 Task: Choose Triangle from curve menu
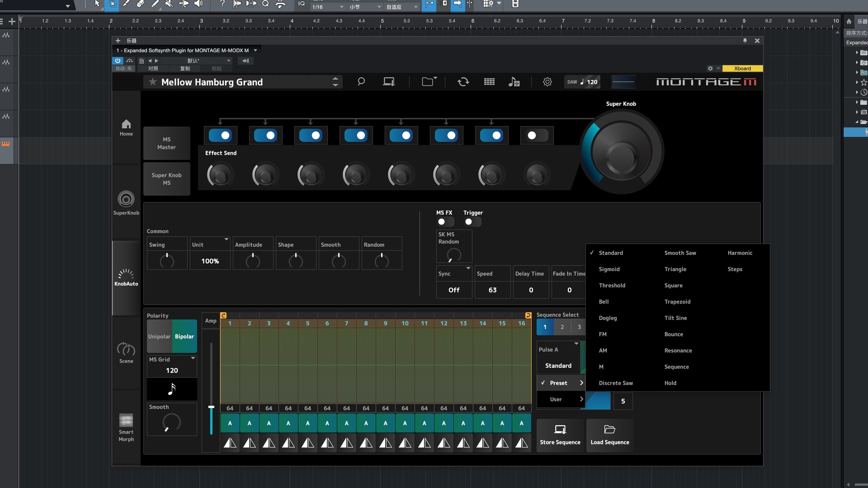pyautogui.click(x=675, y=269)
